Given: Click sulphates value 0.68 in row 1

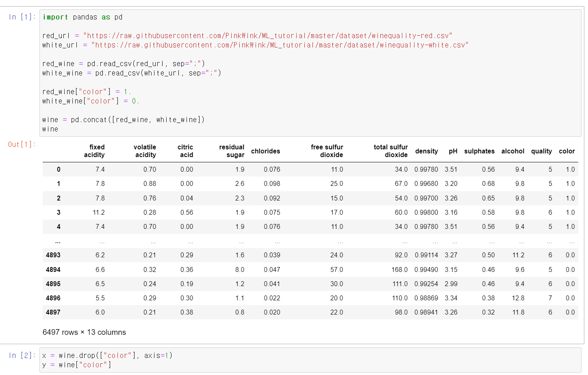Looking at the screenshot, I should coord(488,184).
